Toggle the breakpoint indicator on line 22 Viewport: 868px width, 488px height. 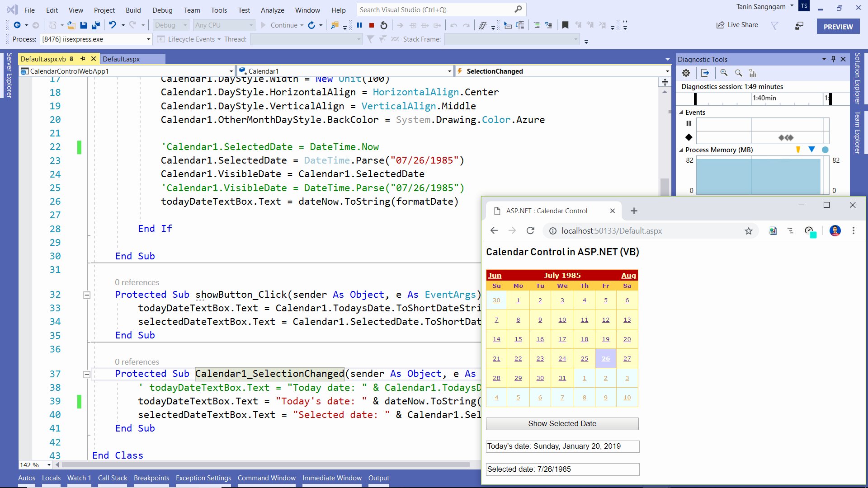point(79,147)
